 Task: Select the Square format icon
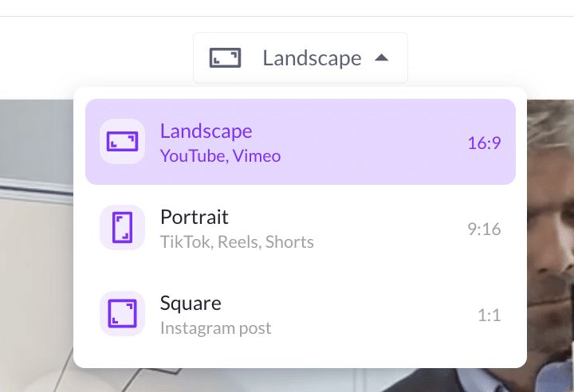point(122,313)
